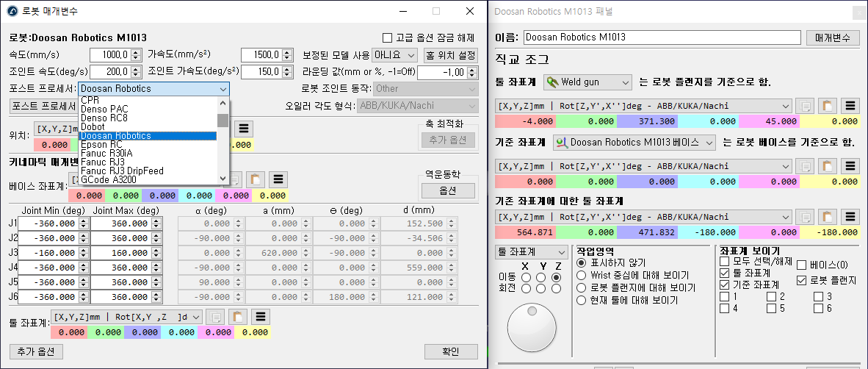Open the tool frame pose hamburger menu
Viewport: 868px width, 369px height.
(x=850, y=106)
